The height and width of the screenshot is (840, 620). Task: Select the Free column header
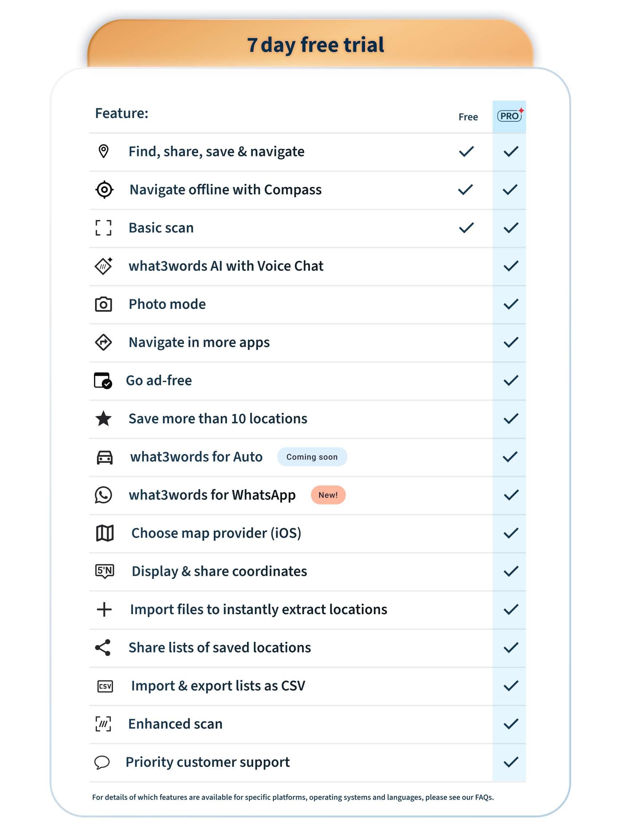coord(468,117)
